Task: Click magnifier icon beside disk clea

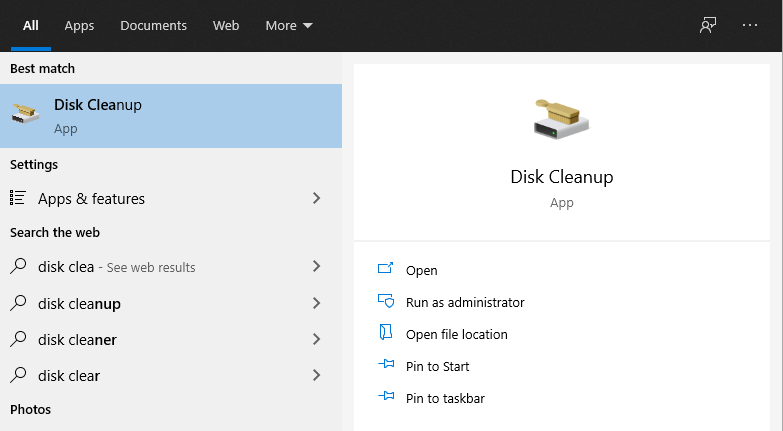Action: click(18, 266)
